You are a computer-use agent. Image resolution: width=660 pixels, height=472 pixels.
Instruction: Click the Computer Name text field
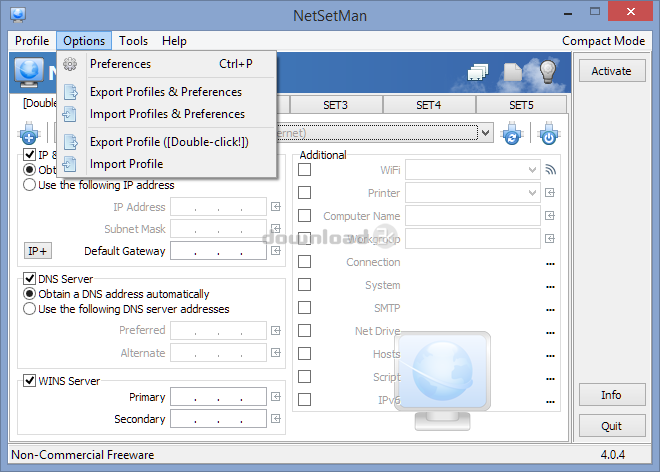coord(473,216)
